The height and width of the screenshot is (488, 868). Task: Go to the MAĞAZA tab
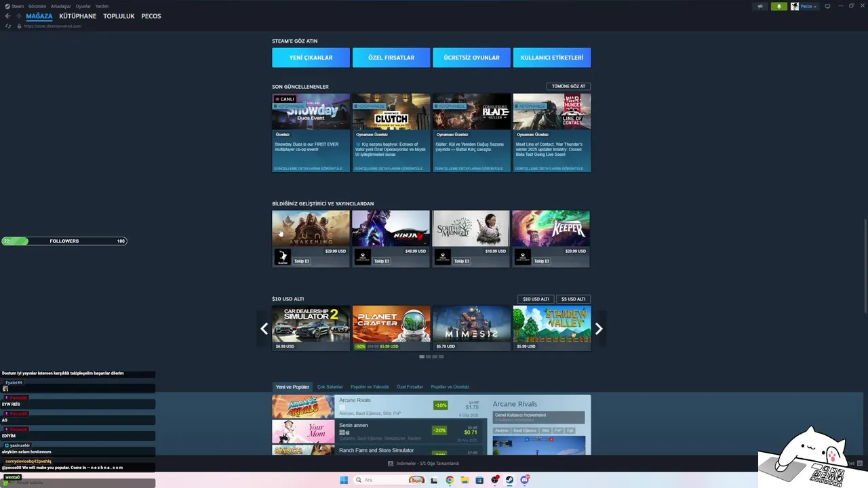[39, 16]
